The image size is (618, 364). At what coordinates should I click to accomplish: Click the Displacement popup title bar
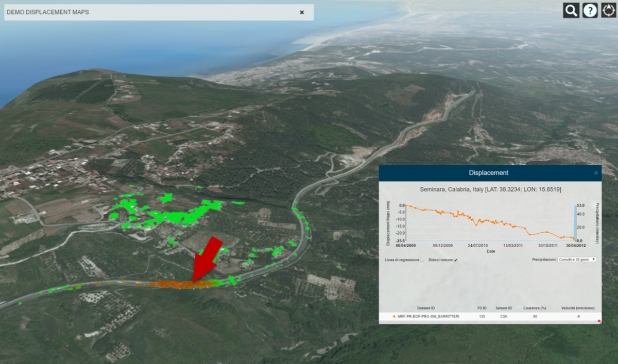click(x=488, y=173)
